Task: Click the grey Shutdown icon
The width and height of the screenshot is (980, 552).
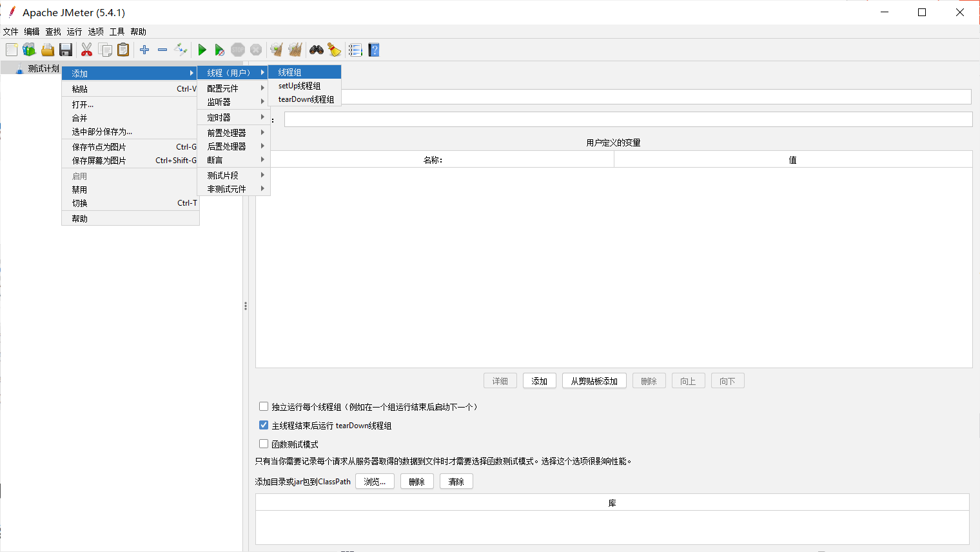Action: click(256, 50)
